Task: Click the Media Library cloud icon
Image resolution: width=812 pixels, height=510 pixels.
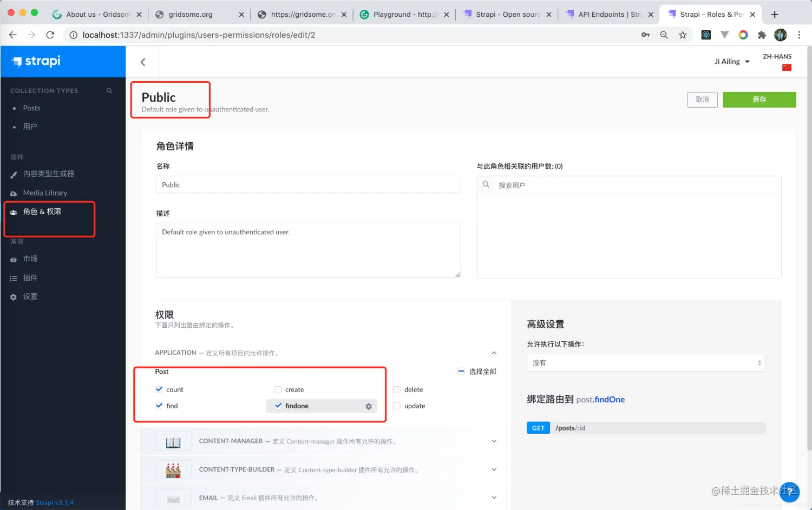Action: point(14,194)
